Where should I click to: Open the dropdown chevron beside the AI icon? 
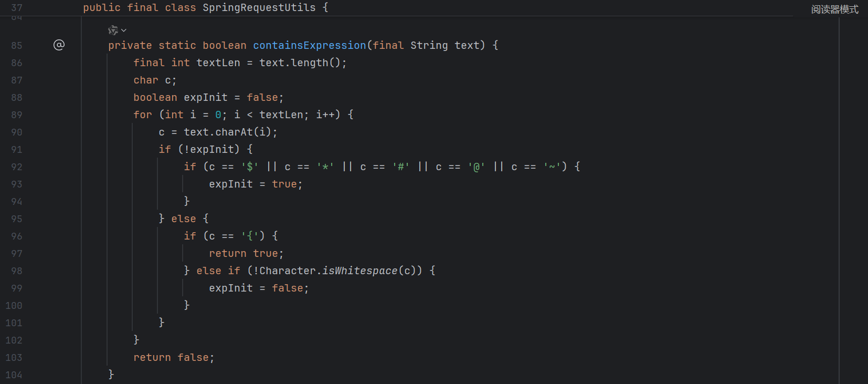(x=124, y=30)
